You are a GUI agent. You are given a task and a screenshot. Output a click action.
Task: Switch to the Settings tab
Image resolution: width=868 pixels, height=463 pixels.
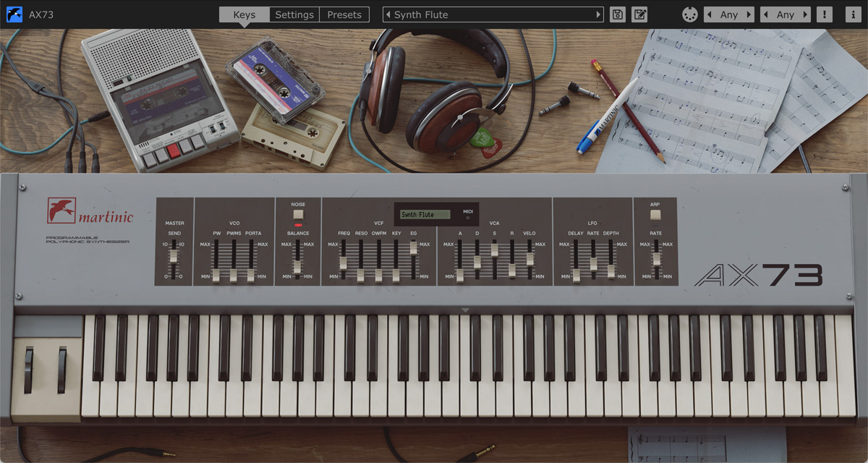pyautogui.click(x=294, y=14)
